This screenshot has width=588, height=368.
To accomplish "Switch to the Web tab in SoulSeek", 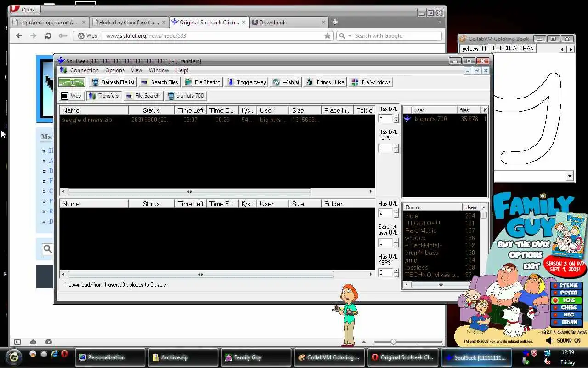I will 71,96.
